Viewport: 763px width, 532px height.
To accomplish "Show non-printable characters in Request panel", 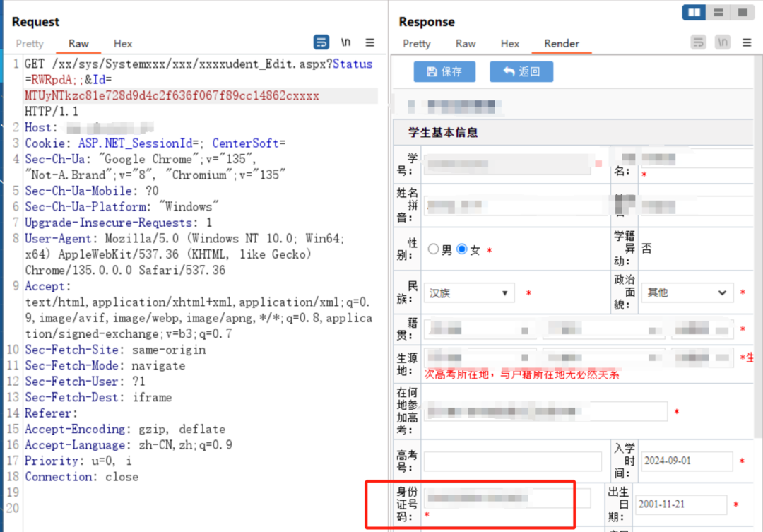I will click(345, 42).
